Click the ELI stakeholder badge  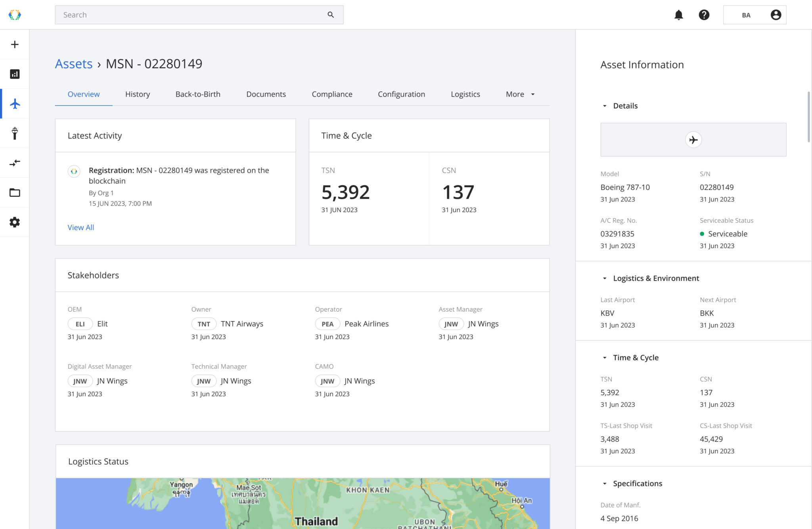(80, 324)
